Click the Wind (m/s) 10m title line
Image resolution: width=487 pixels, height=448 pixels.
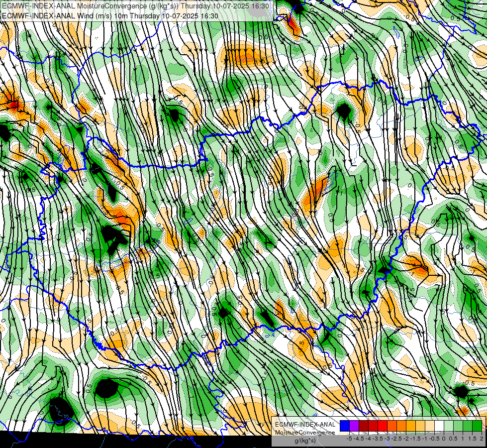110,15
